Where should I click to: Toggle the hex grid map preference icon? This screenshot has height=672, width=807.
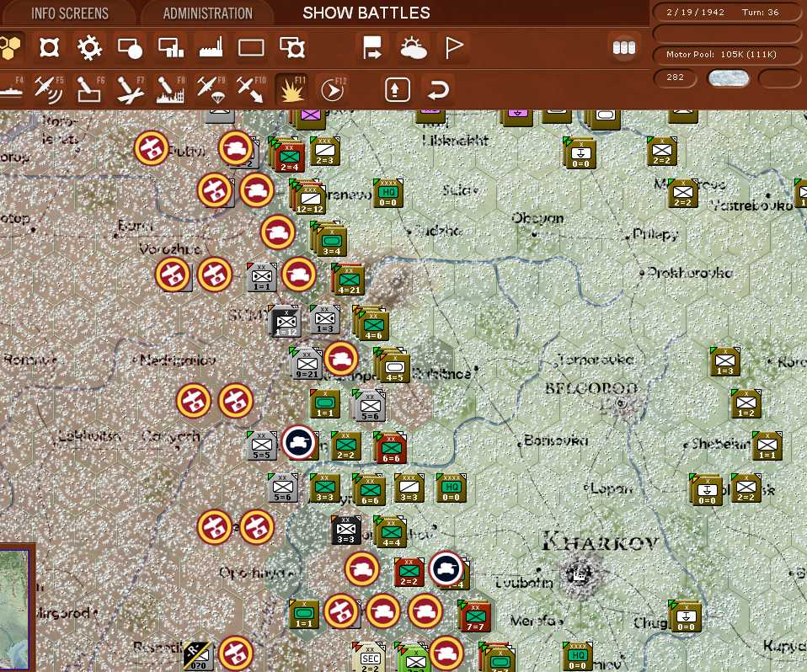[9, 47]
